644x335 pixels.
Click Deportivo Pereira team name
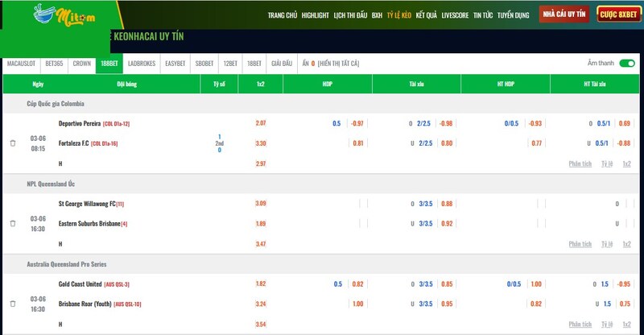coord(79,123)
